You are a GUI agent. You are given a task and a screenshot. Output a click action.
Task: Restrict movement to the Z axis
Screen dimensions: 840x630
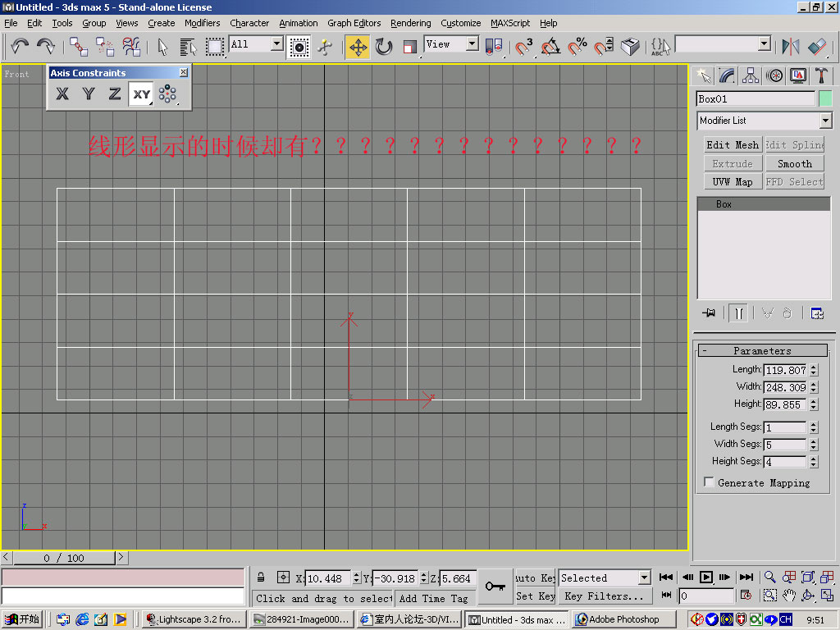[x=115, y=94]
